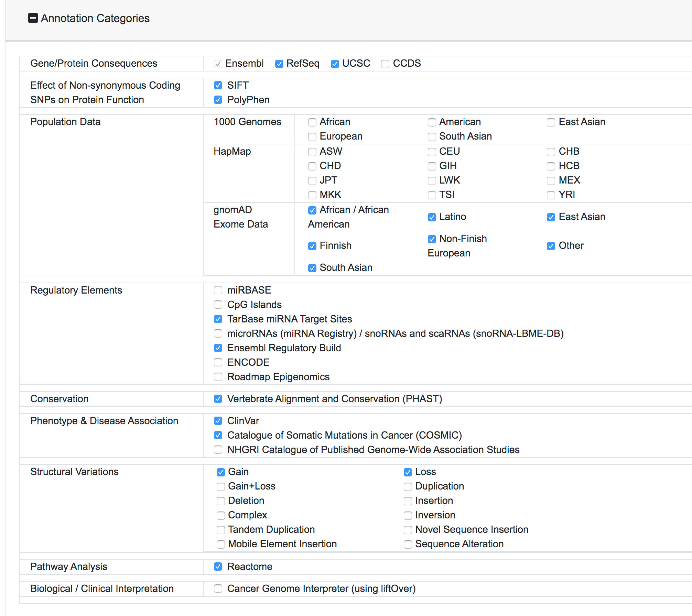Enable NHGRI Genome-Wide Association Studies
The image size is (692, 616).
218,450
